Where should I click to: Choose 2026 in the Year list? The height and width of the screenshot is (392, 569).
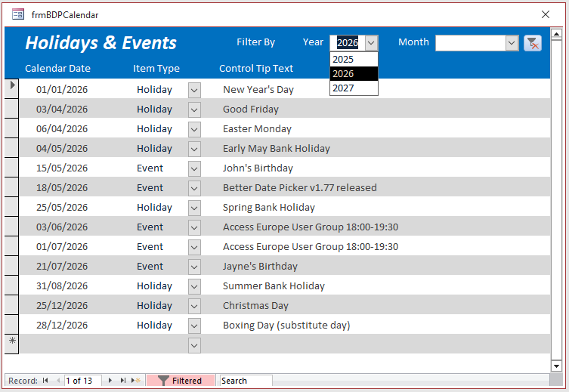[x=354, y=73]
